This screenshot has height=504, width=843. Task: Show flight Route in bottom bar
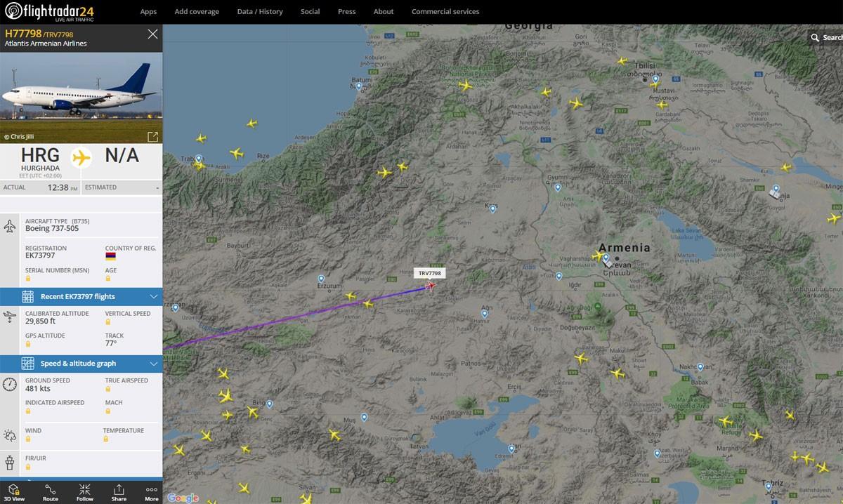coord(50,492)
